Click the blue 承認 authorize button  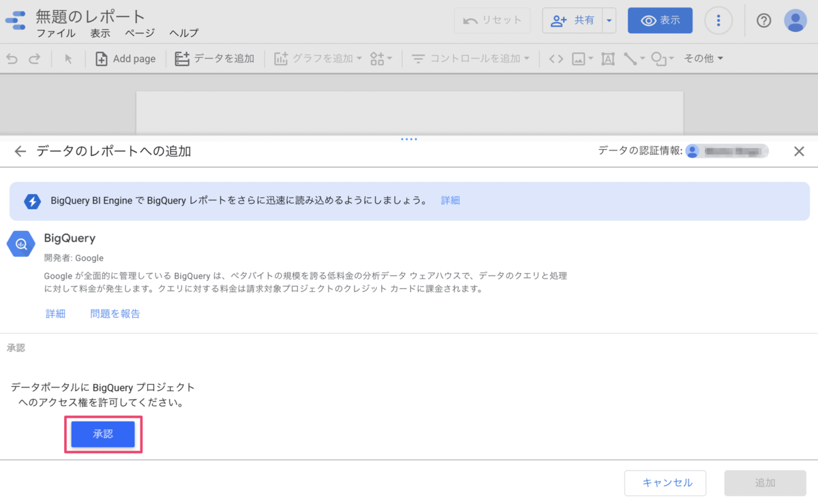(x=103, y=434)
